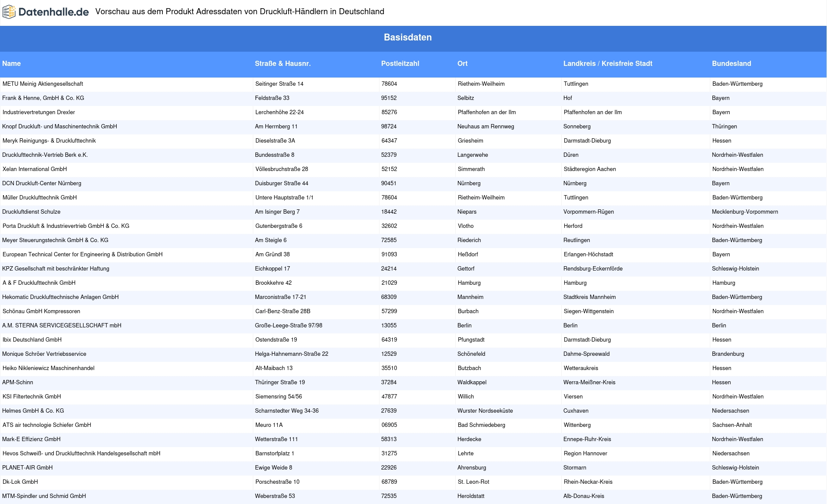Click the Name column header
Image resolution: width=827 pixels, height=504 pixels.
[x=12, y=64]
